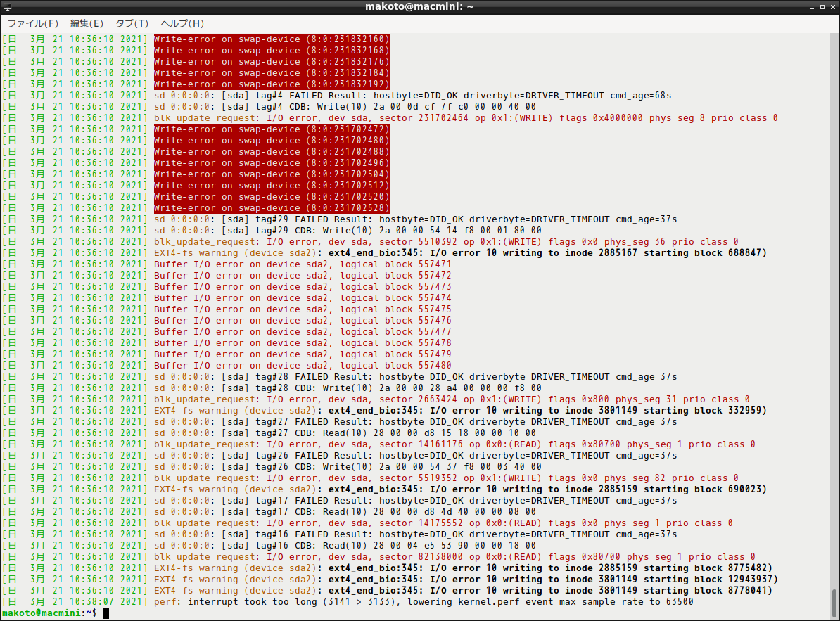
Task: Click the window title text makoto@macmini: ~
Action: coord(420,6)
